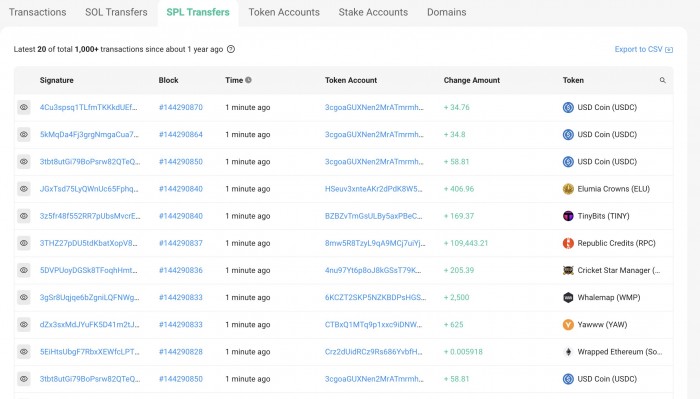Open block #144290870 link
This screenshot has width=700, height=399.
point(181,107)
